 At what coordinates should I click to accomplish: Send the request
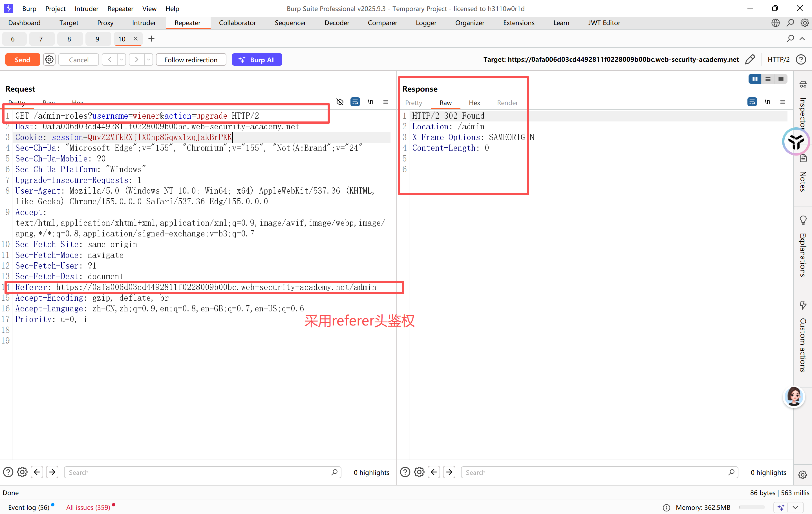(x=23, y=60)
